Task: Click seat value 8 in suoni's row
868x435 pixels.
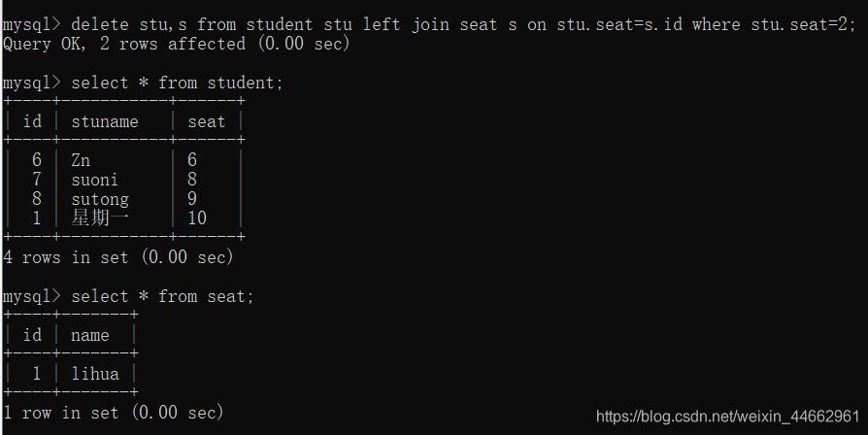Action: click(192, 180)
